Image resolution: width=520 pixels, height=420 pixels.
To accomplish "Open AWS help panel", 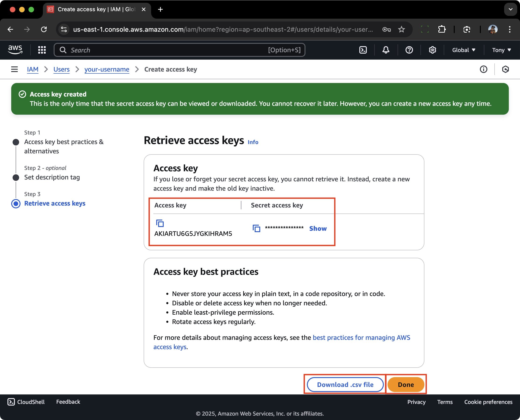I will [409, 50].
